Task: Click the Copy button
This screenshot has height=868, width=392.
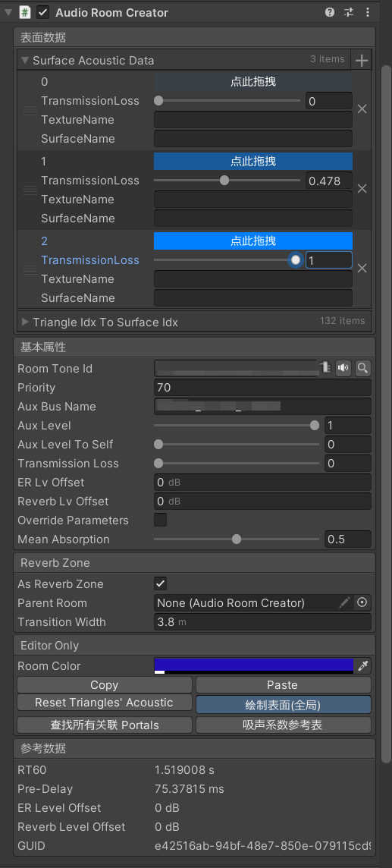Action: (105, 685)
